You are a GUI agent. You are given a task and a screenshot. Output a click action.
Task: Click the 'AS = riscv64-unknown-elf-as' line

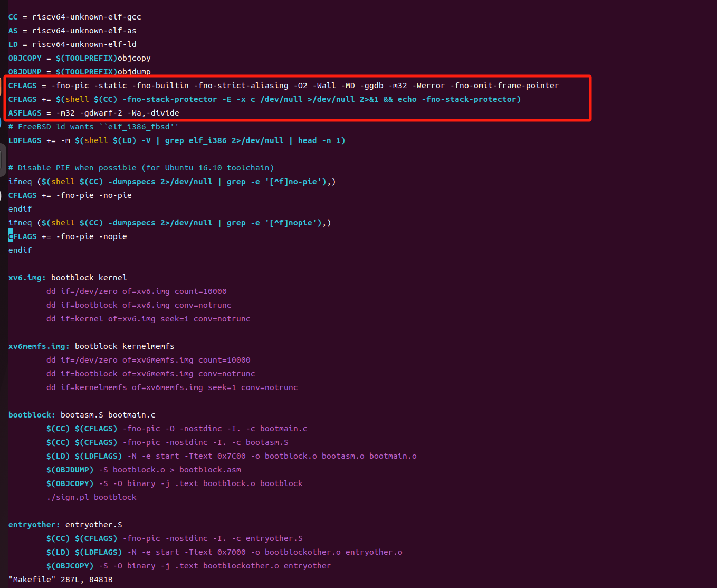72,31
